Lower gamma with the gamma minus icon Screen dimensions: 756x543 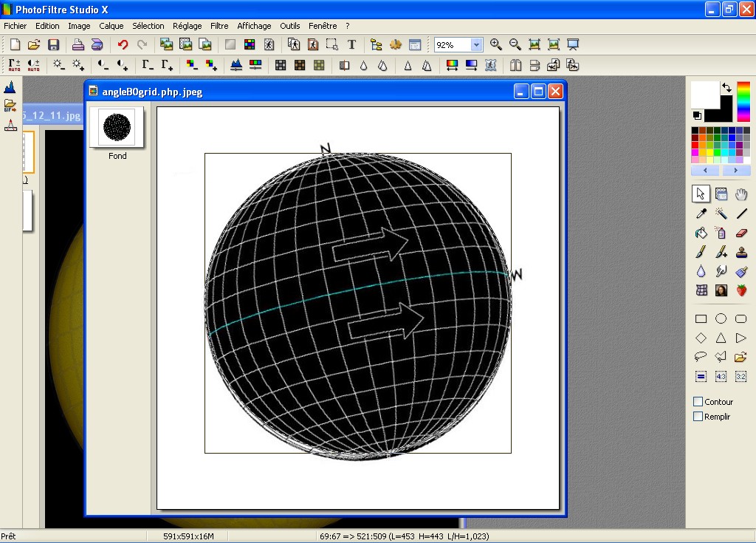pyautogui.click(x=148, y=65)
